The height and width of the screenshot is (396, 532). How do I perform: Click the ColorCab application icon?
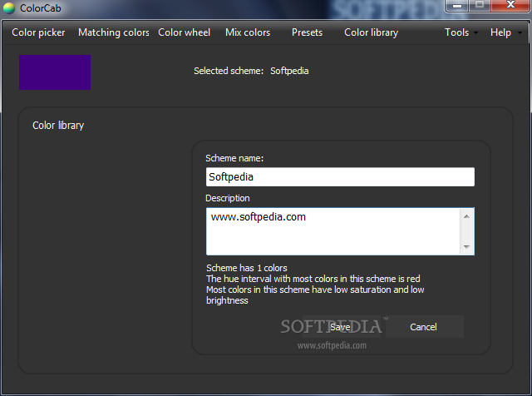click(9, 7)
